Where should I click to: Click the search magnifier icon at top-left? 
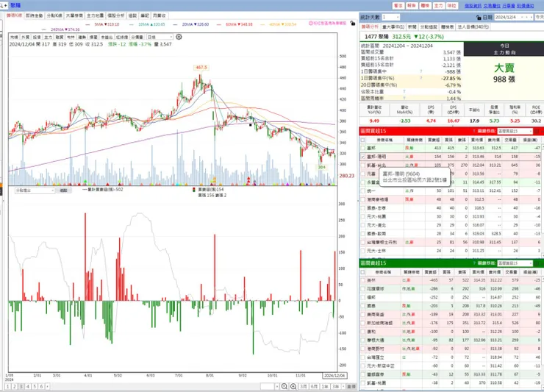coord(1,6)
